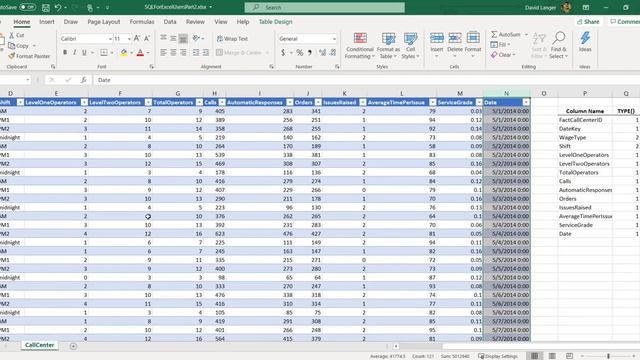
Task: Open Format as Table gallery
Action: tap(388, 45)
